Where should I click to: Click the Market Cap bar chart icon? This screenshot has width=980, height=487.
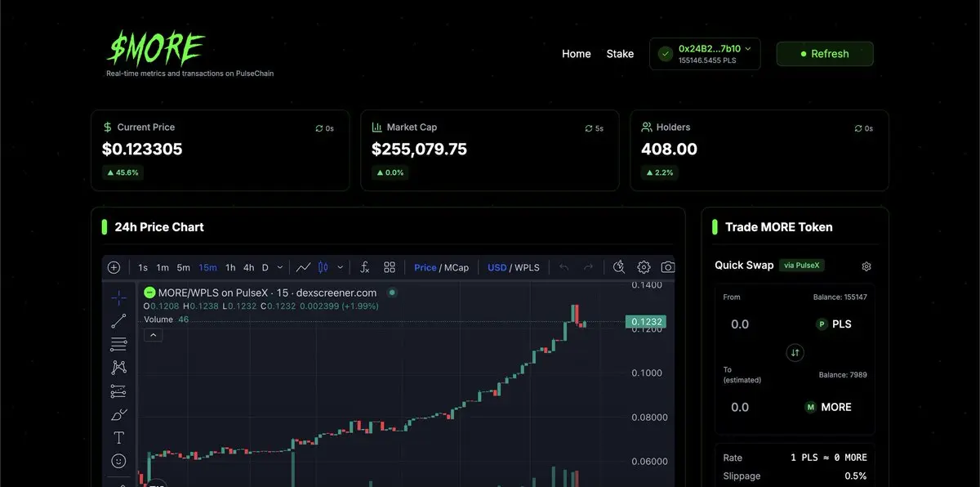[377, 127]
